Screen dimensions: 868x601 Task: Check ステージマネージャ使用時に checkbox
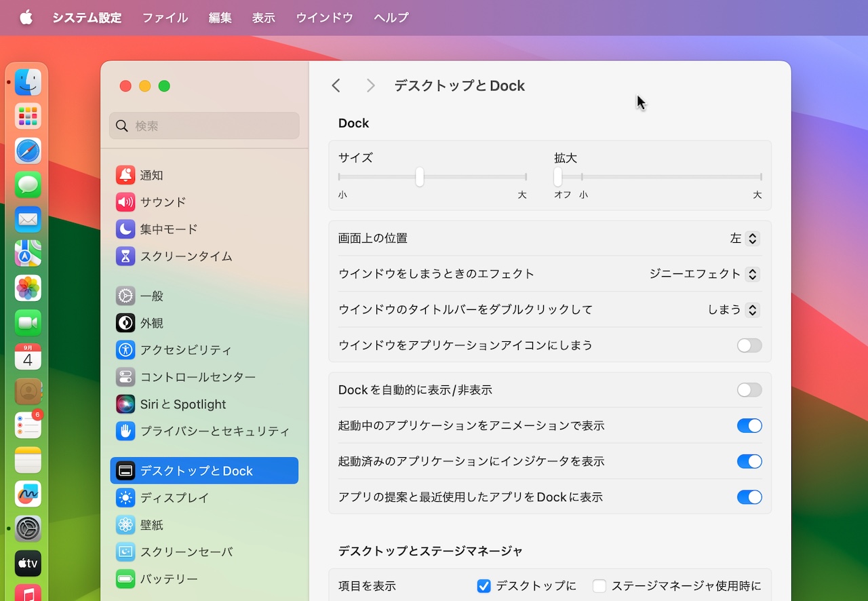point(599,586)
